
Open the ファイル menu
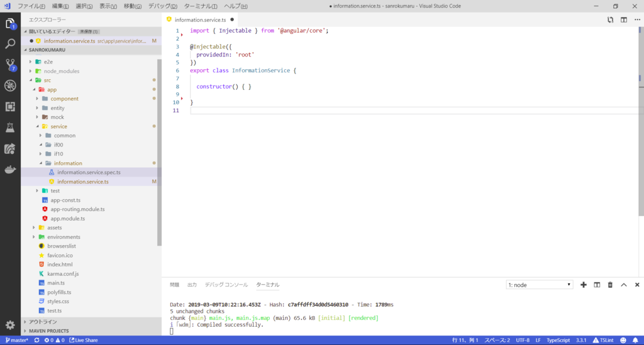point(31,6)
